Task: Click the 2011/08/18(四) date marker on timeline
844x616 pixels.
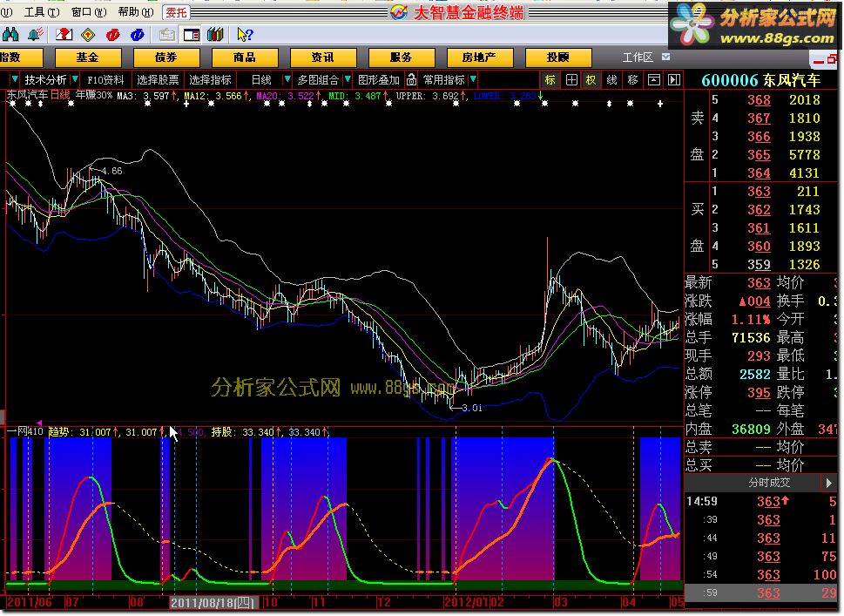Action: [x=213, y=602]
